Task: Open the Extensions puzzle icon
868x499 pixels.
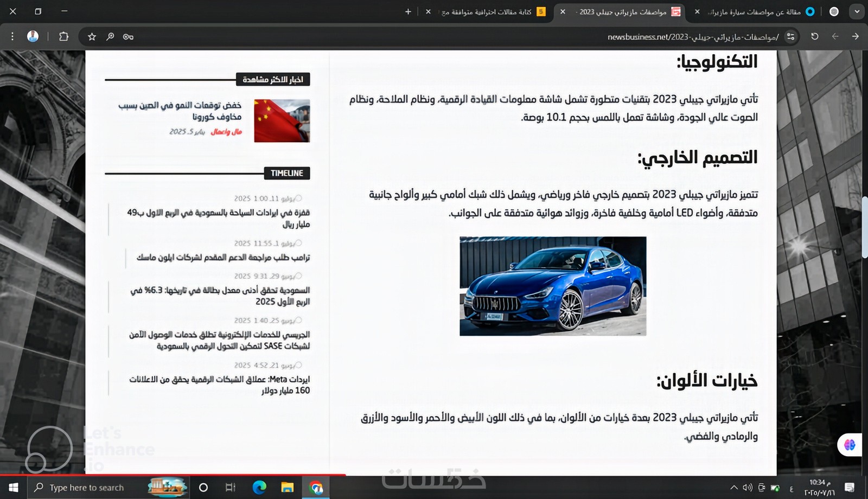Action: pyautogui.click(x=63, y=36)
